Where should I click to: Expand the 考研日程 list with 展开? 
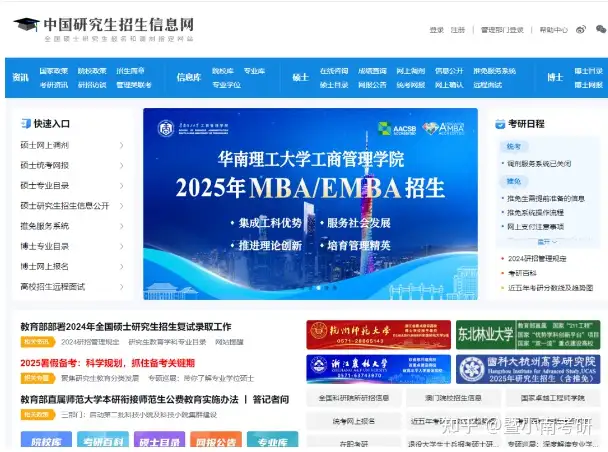click(x=547, y=242)
